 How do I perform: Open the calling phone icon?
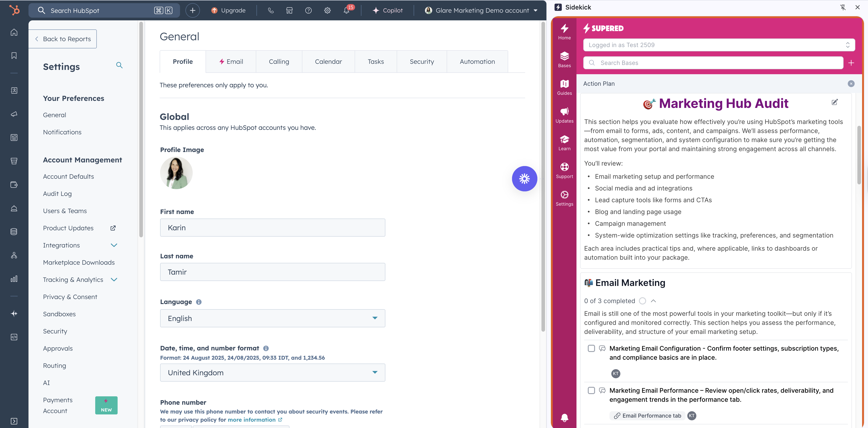click(x=270, y=10)
